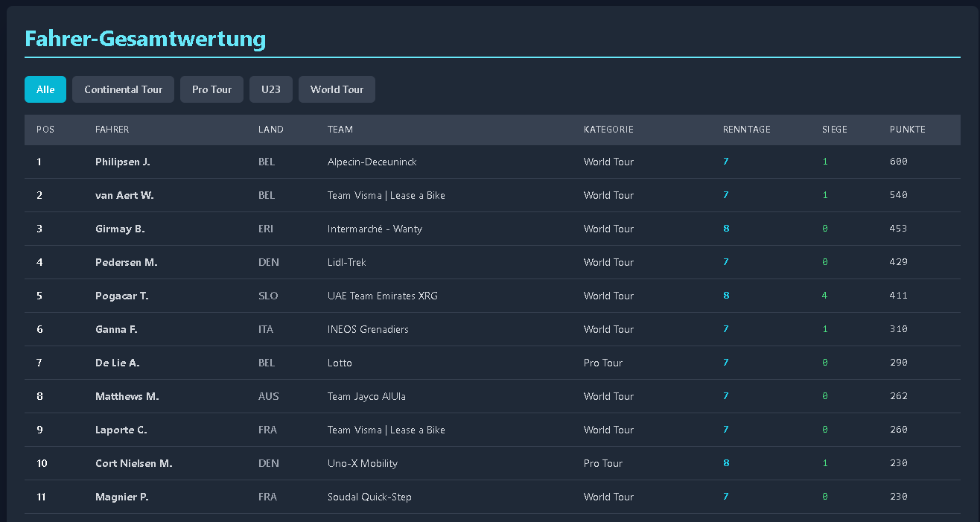Click on Pogacar T. rider name
The width and height of the screenshot is (980, 522).
coord(121,296)
